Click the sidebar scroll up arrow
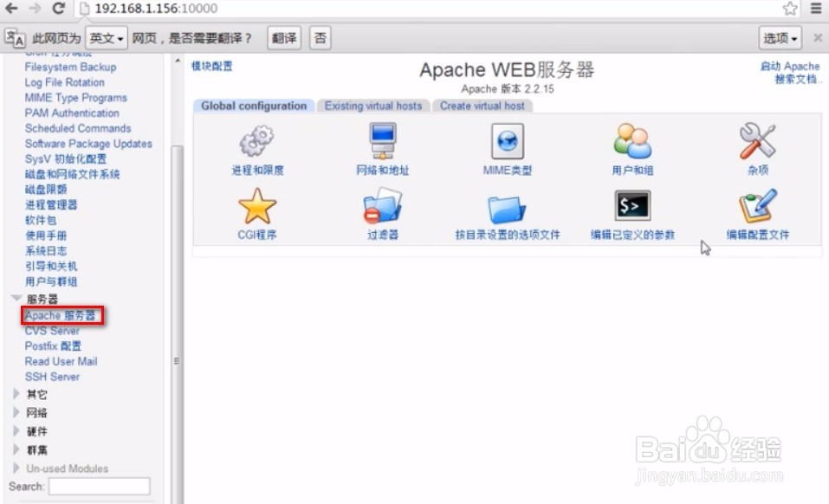The height and width of the screenshot is (504, 829). click(177, 61)
